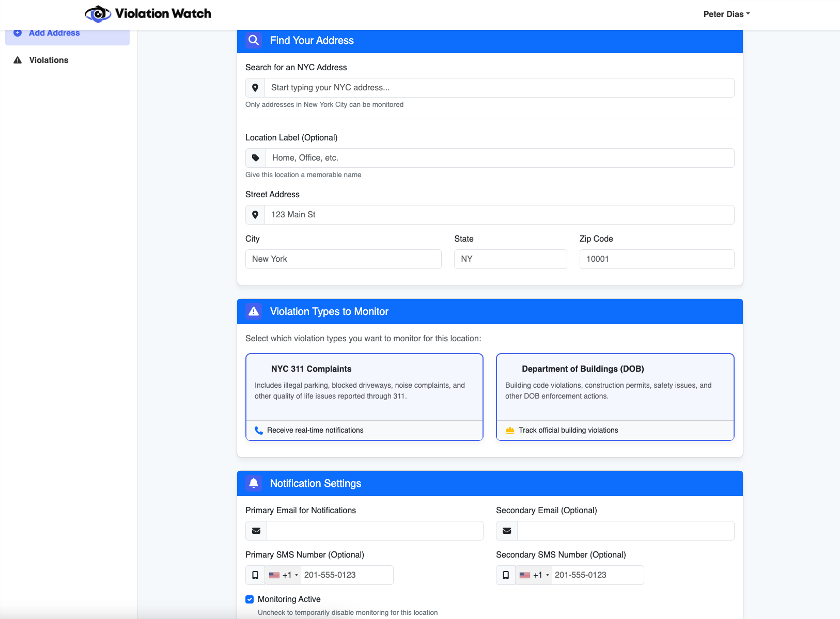The width and height of the screenshot is (840, 619).
Task: Click the hard hat icon in the DOB card
Action: click(x=510, y=430)
